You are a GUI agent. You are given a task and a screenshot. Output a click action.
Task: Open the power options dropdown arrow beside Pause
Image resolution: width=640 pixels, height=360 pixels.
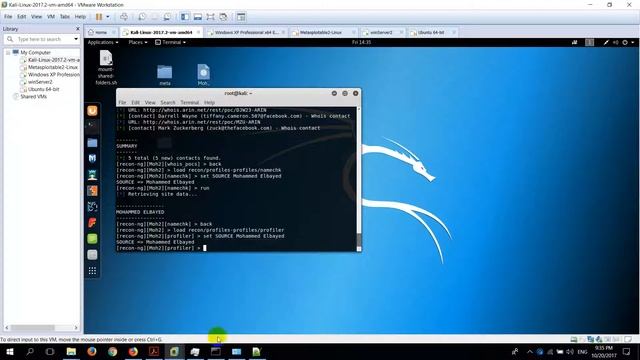pyautogui.click(x=108, y=17)
